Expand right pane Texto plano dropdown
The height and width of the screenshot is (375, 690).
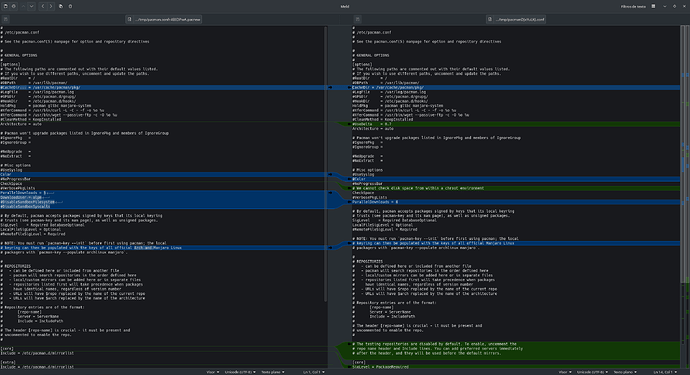625,372
